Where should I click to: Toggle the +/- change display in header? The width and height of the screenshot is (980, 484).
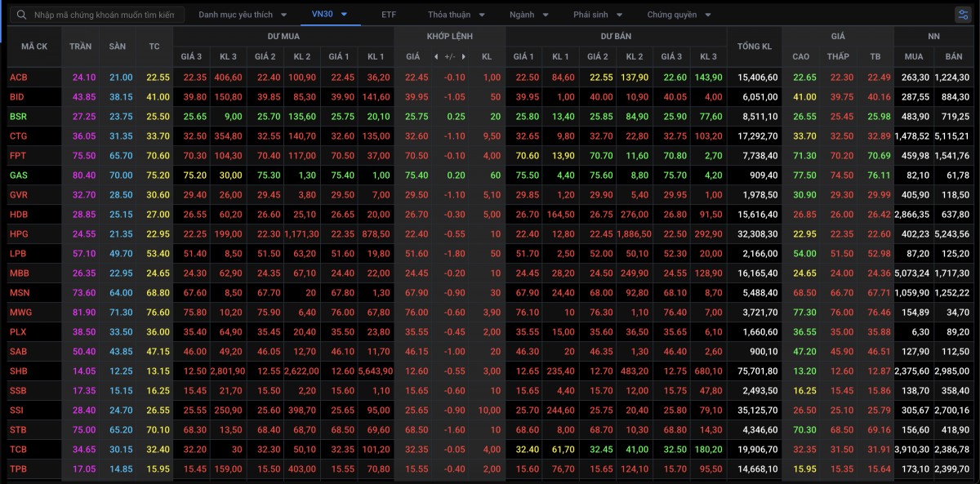[x=449, y=56]
